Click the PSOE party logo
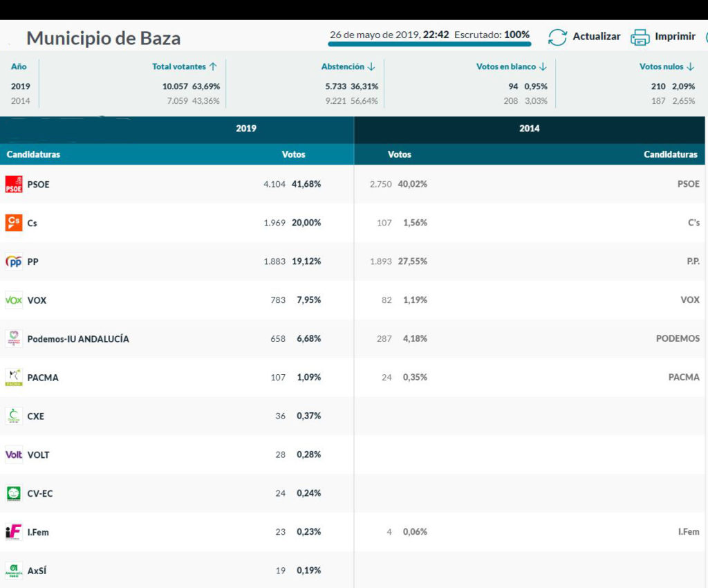Screen dimensions: 708x588 [14, 185]
